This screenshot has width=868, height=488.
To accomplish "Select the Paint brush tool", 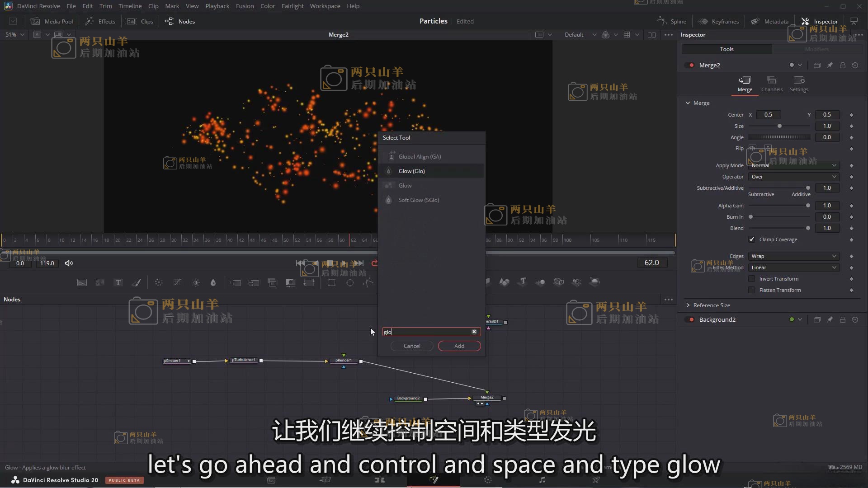I will click(x=136, y=282).
